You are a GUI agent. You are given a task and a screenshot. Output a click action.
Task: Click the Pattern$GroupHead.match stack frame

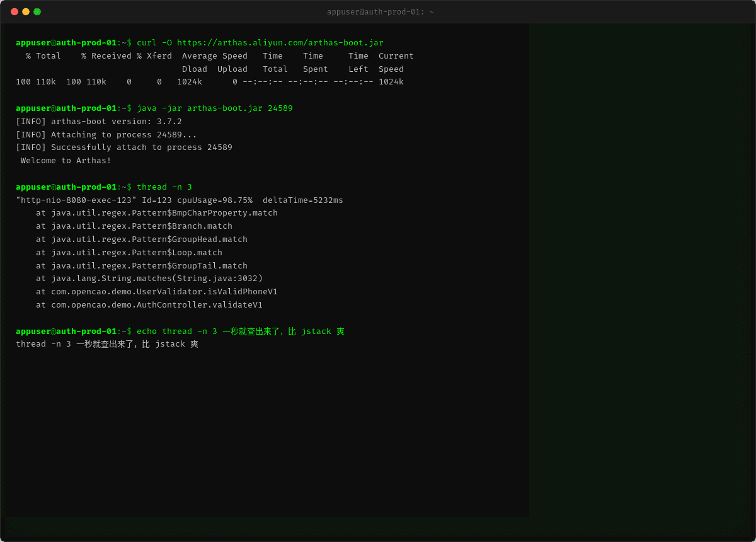point(142,239)
